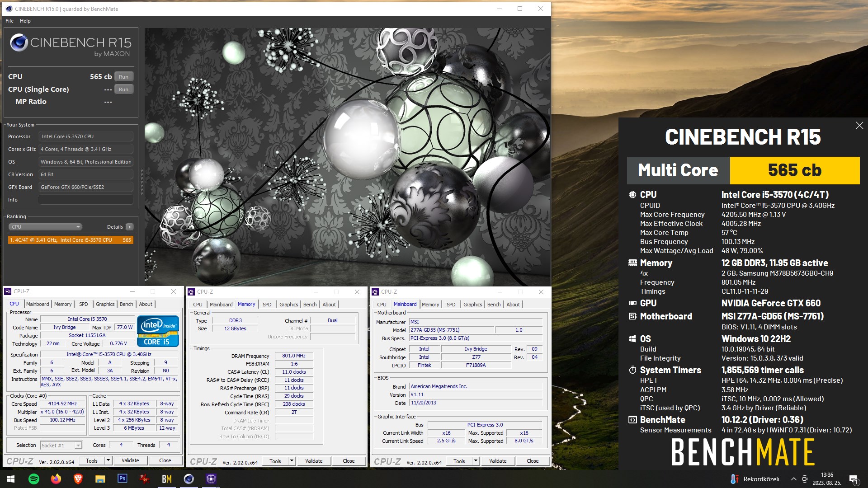Viewport: 868px width, 488px height.
Task: Open the notification center icon
Action: pyautogui.click(x=854, y=479)
